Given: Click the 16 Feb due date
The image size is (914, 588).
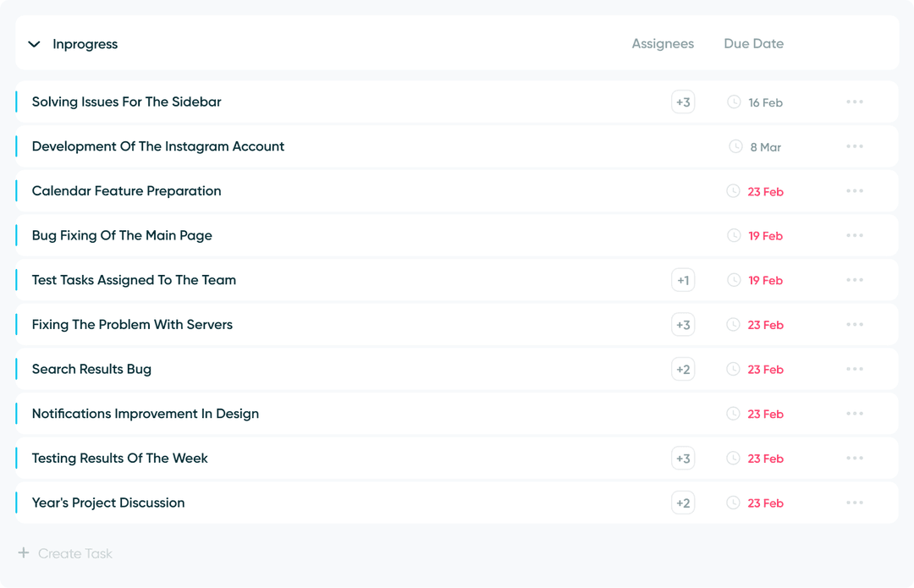Looking at the screenshot, I should (x=765, y=102).
